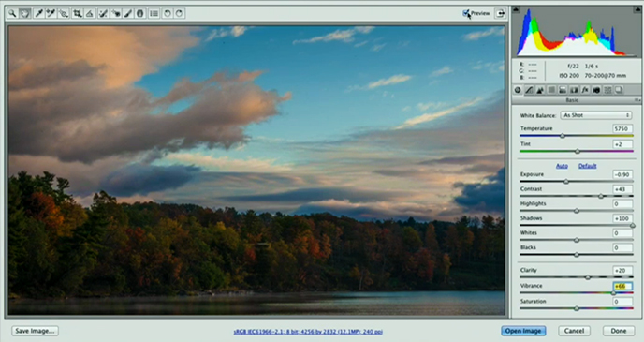Click the Vibrance slider handle
This screenshot has width=644, height=342.
pos(614,292)
